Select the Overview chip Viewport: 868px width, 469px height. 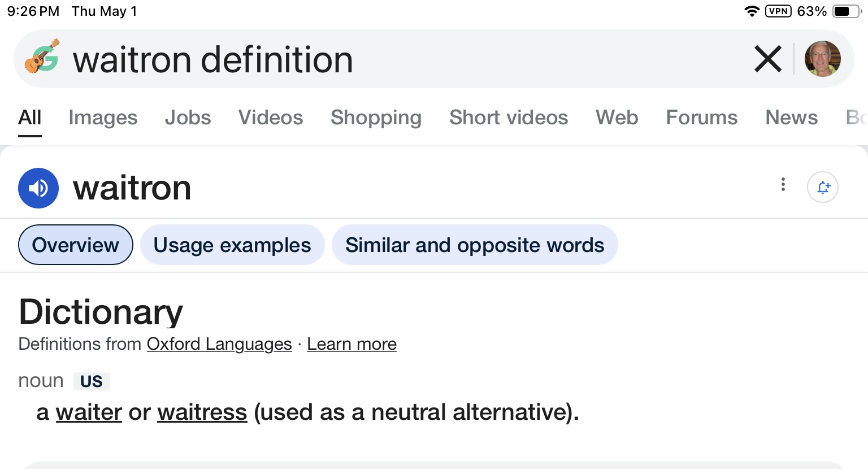click(76, 245)
